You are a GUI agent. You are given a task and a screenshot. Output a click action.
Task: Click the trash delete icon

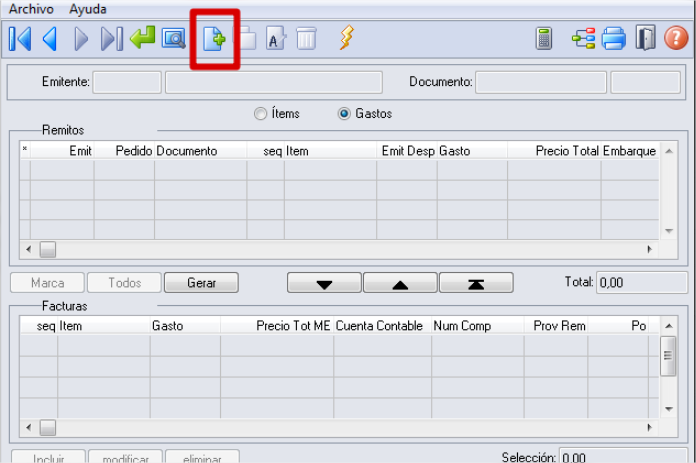pyautogui.click(x=306, y=39)
